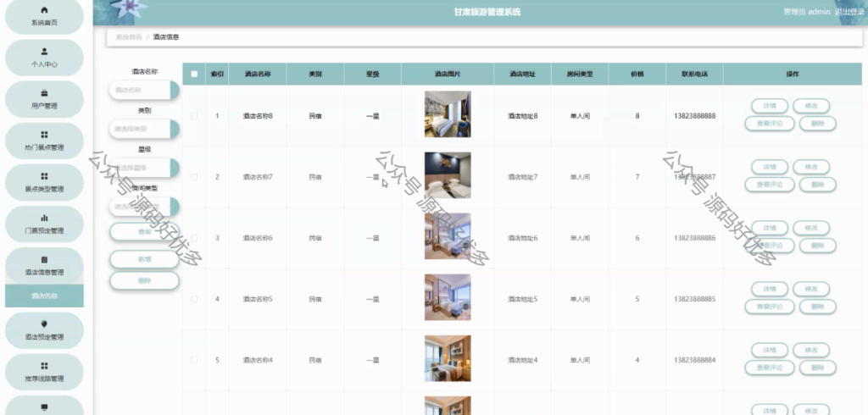Screen dimensions: 868x415
Task: Select the 酒店预定管理 pin icon
Action: tap(44, 324)
